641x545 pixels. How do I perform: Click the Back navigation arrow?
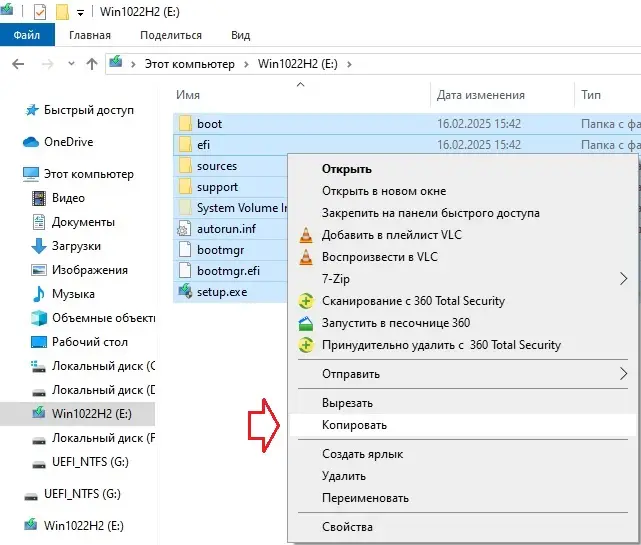(18, 64)
